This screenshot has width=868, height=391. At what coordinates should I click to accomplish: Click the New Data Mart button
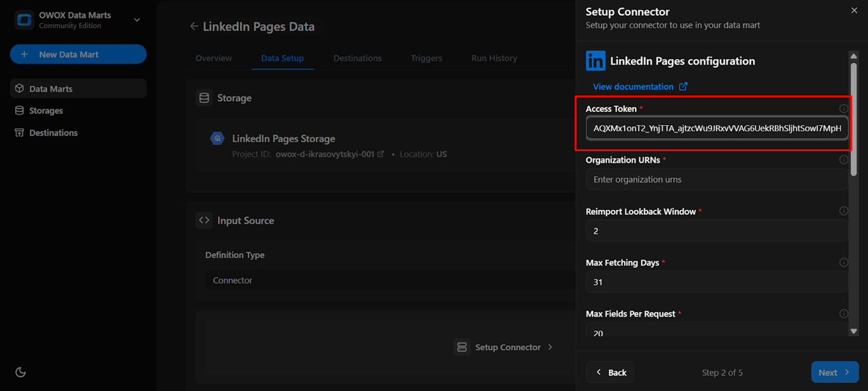[78, 54]
